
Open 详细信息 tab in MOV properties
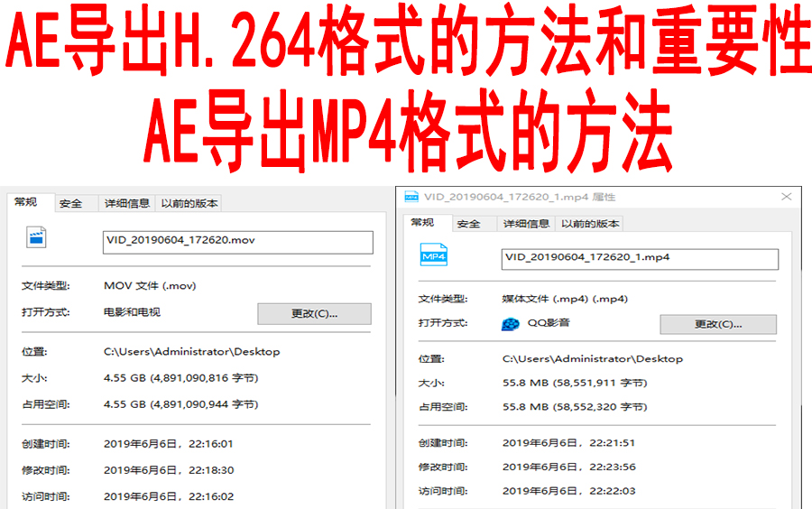pyautogui.click(x=127, y=203)
